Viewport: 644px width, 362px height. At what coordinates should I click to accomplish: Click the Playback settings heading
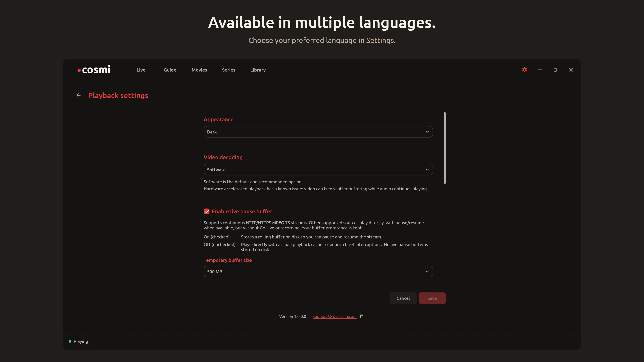pos(118,95)
